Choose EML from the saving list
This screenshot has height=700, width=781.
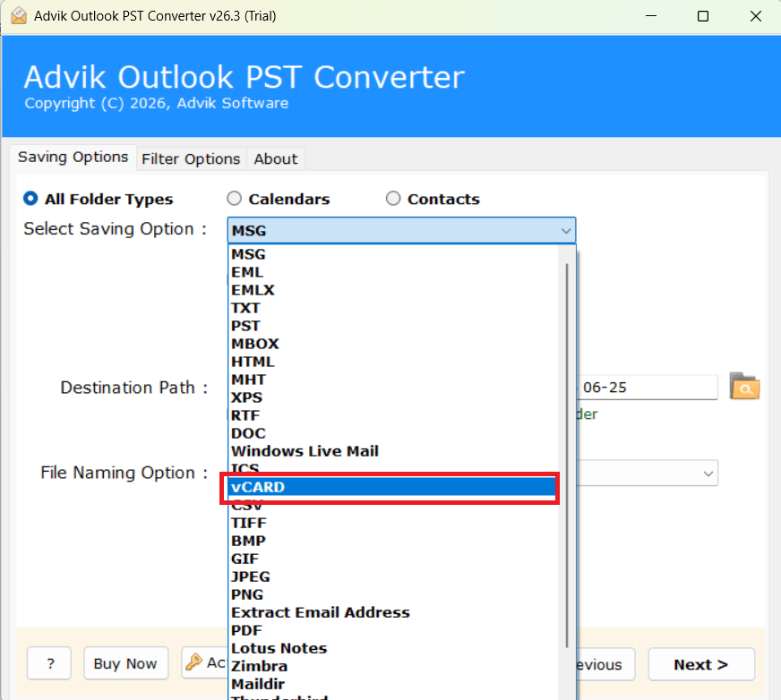tap(393, 272)
